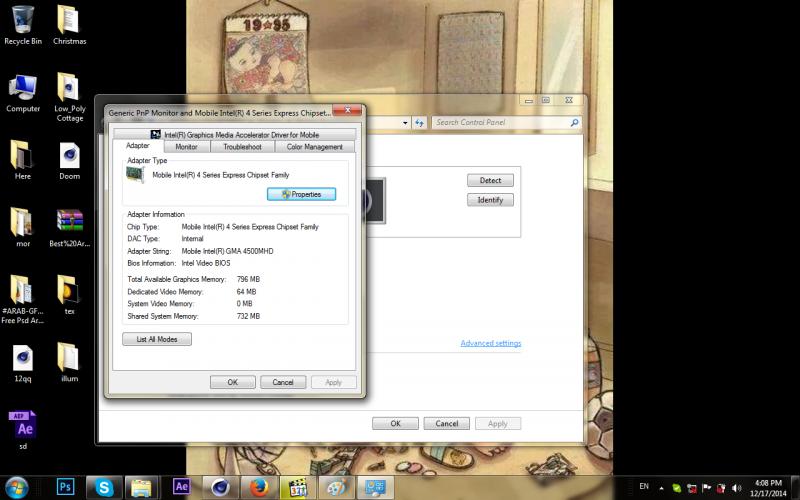Image resolution: width=800 pixels, height=500 pixels.
Task: Click the display settings taskbar button
Action: [375, 487]
